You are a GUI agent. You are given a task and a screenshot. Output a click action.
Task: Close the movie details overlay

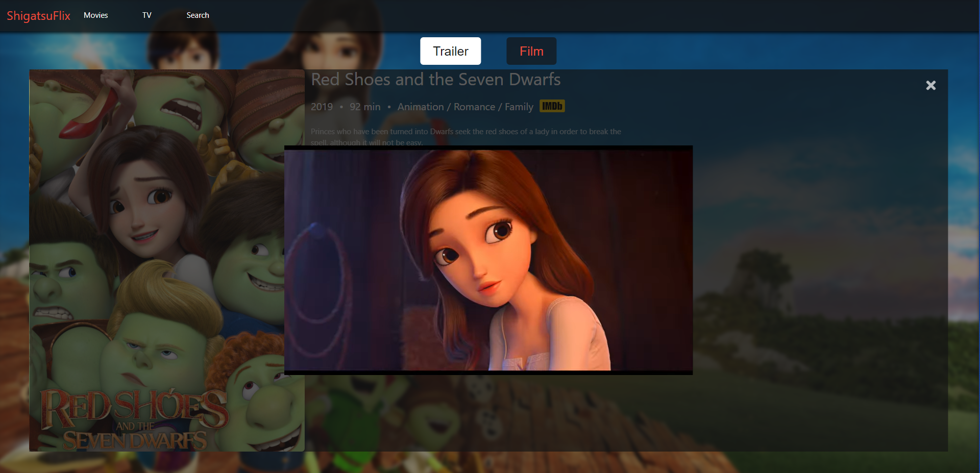point(931,85)
